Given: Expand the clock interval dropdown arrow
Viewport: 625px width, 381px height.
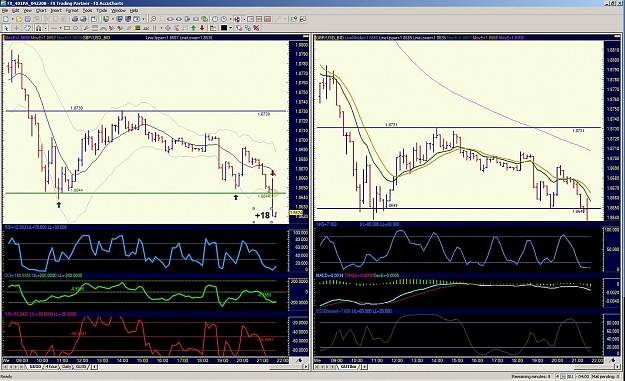Looking at the screenshot, I should [x=230, y=19].
